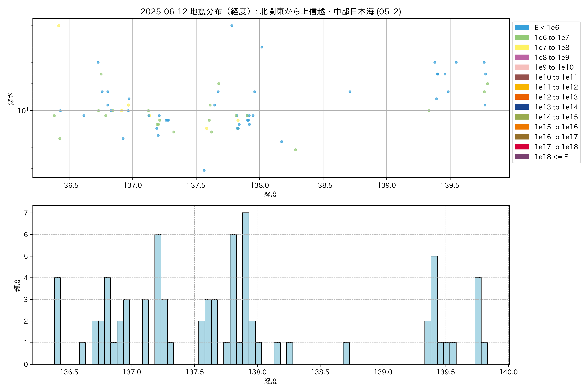Click the 1e10 to 1e11 legend label
Viewport: 588px width, 392px height.
pyautogui.click(x=556, y=77)
